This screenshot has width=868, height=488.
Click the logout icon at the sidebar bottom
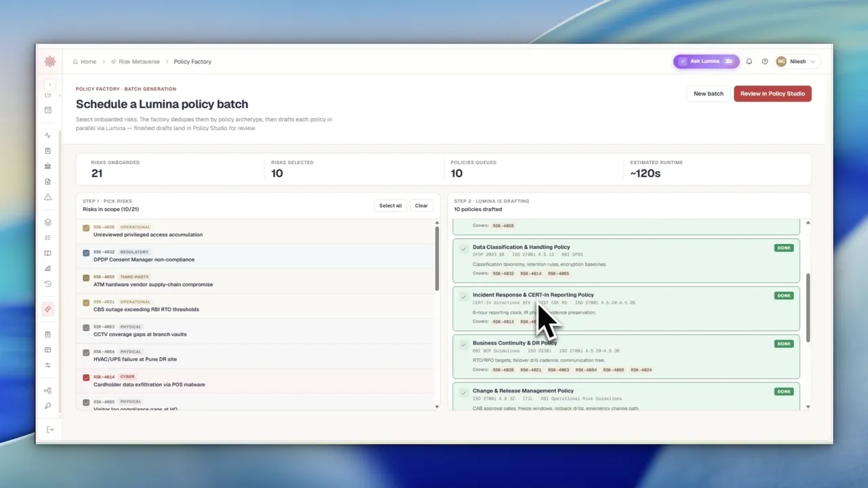pos(50,430)
